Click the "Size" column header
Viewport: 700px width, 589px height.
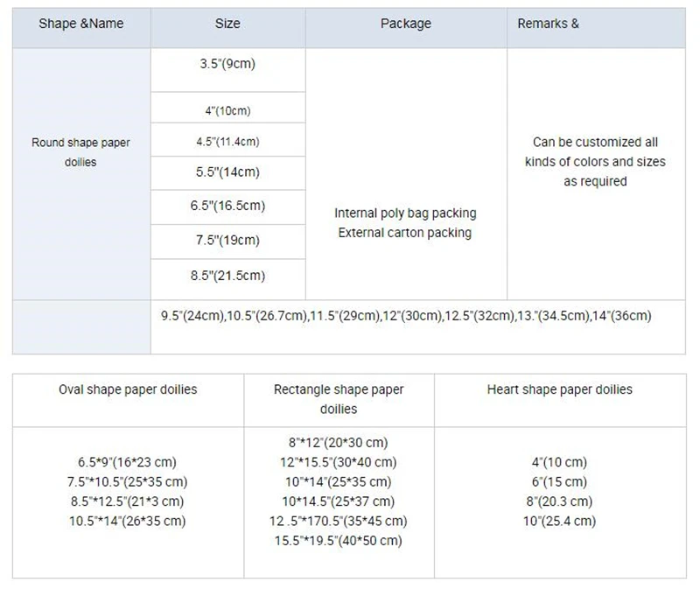pyautogui.click(x=227, y=25)
